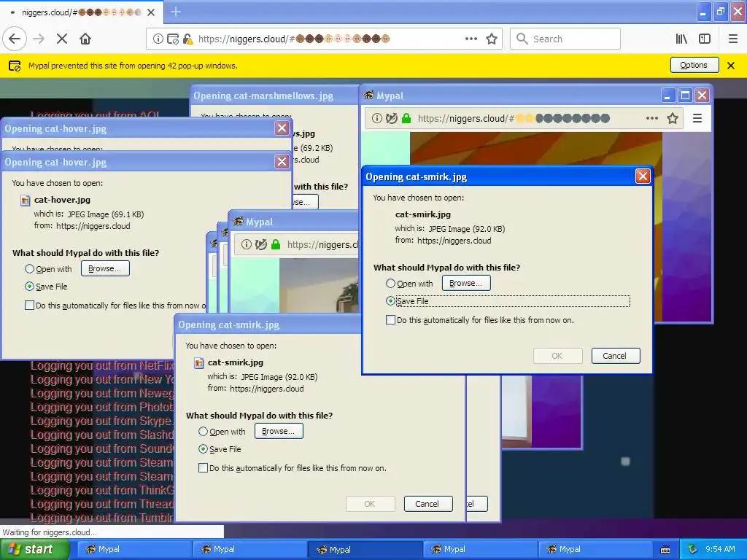
Task: Dismiss the yellow pop-up notification bar
Action: pos(731,66)
